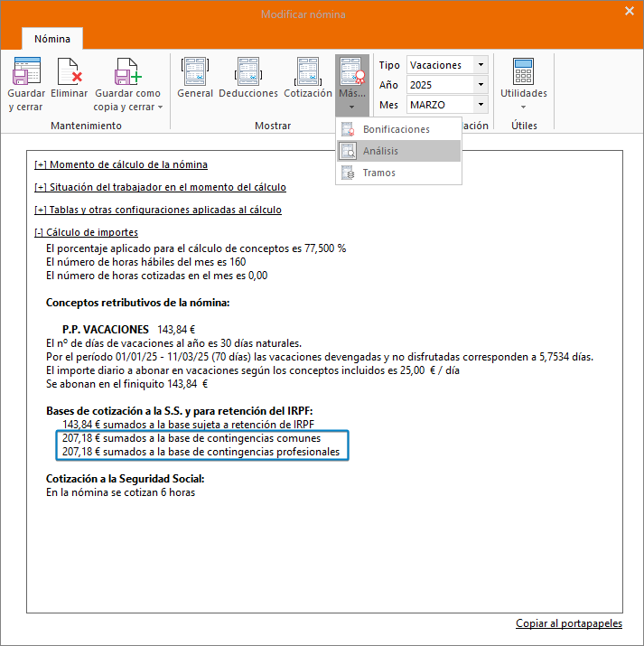Select Tramos from the dropdown menu
The image size is (644, 646).
pos(398,173)
